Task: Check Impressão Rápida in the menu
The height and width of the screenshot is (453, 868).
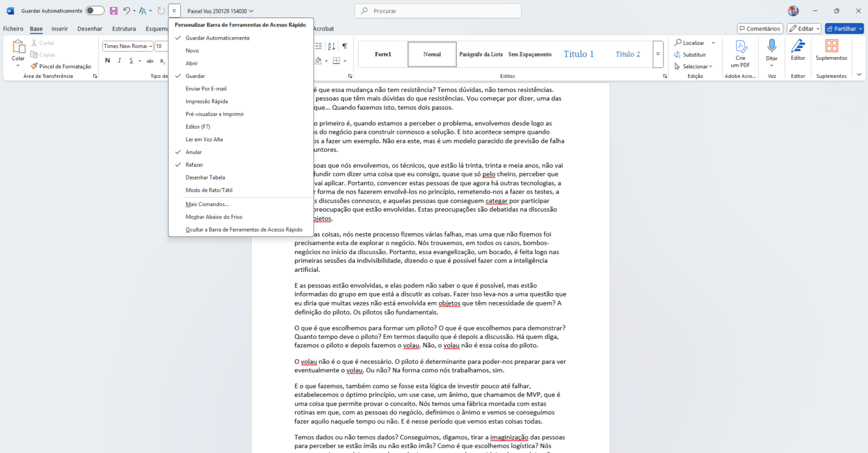Action: tap(241, 102)
